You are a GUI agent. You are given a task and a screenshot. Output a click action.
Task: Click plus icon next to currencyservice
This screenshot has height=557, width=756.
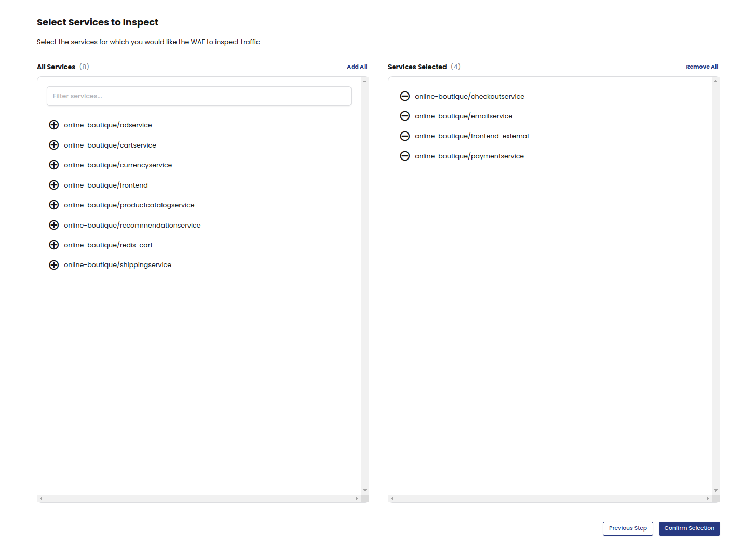(x=54, y=165)
